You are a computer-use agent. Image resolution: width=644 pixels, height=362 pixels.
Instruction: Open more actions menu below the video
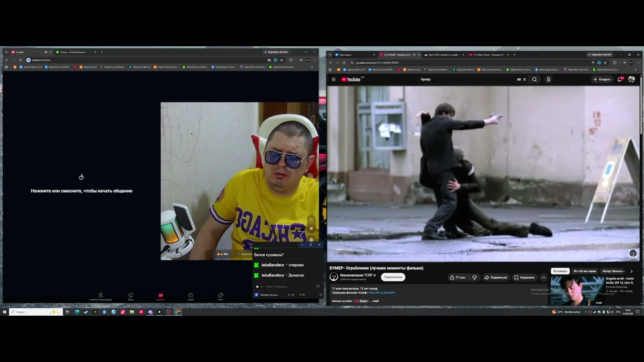[543, 278]
